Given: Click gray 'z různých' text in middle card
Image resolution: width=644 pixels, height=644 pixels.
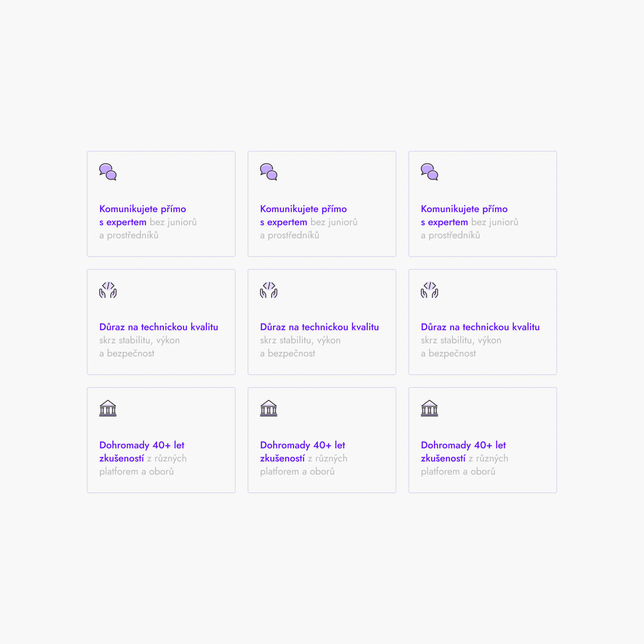Looking at the screenshot, I should (x=328, y=459).
